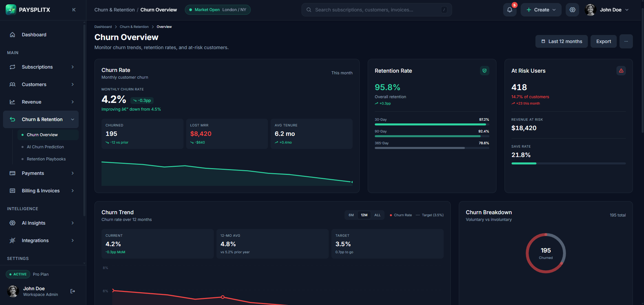Expand the Customers menu chevron
The height and width of the screenshot is (305, 644).
[73, 84]
